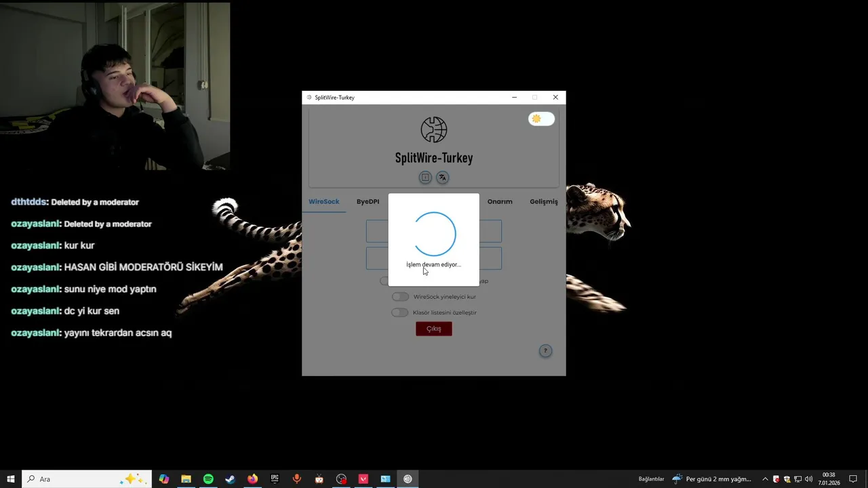Screen dimensions: 868x488
Task: Switch to the Gelişmiş tab
Action: tap(544, 201)
